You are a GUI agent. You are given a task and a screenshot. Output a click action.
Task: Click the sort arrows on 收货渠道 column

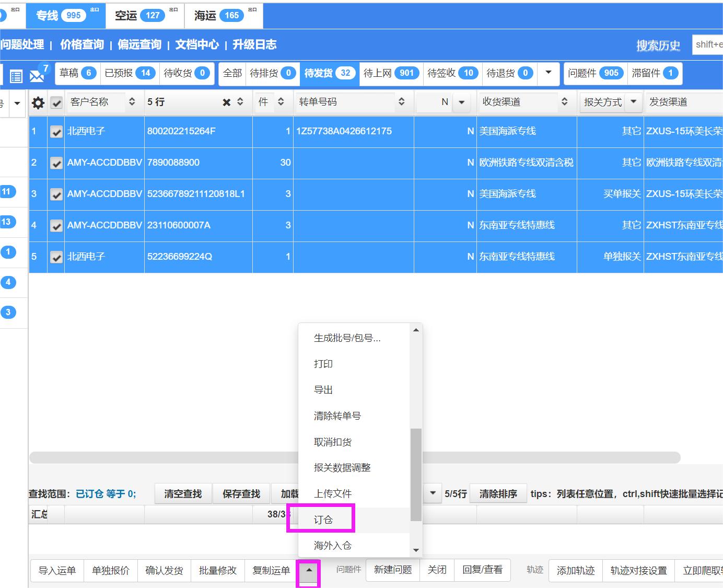[565, 102]
